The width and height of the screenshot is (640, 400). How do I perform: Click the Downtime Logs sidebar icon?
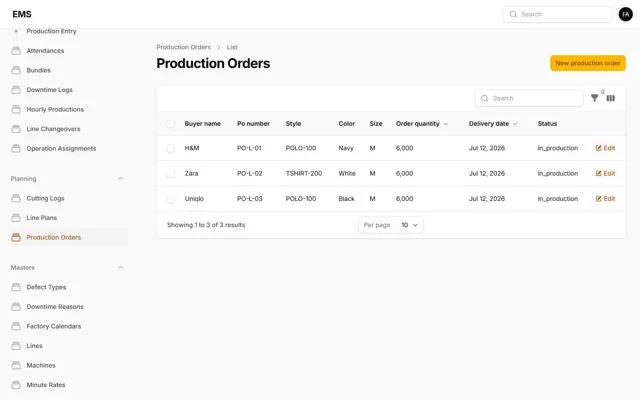(x=16, y=90)
